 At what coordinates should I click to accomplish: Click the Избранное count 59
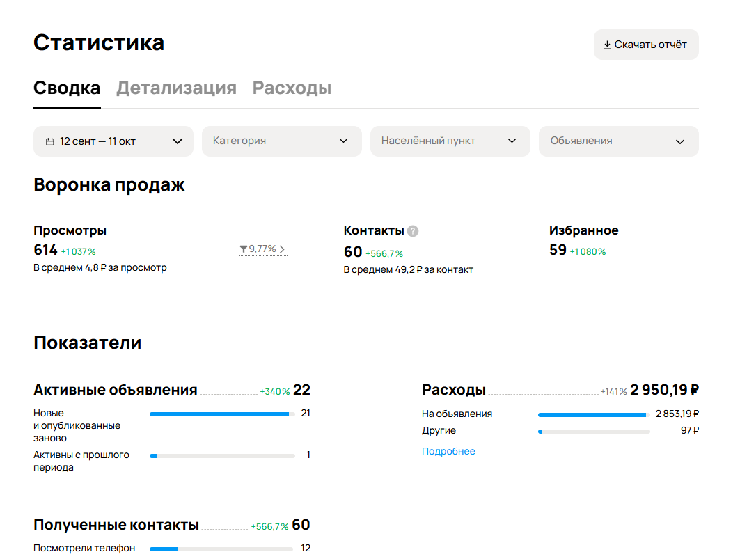pos(558,251)
